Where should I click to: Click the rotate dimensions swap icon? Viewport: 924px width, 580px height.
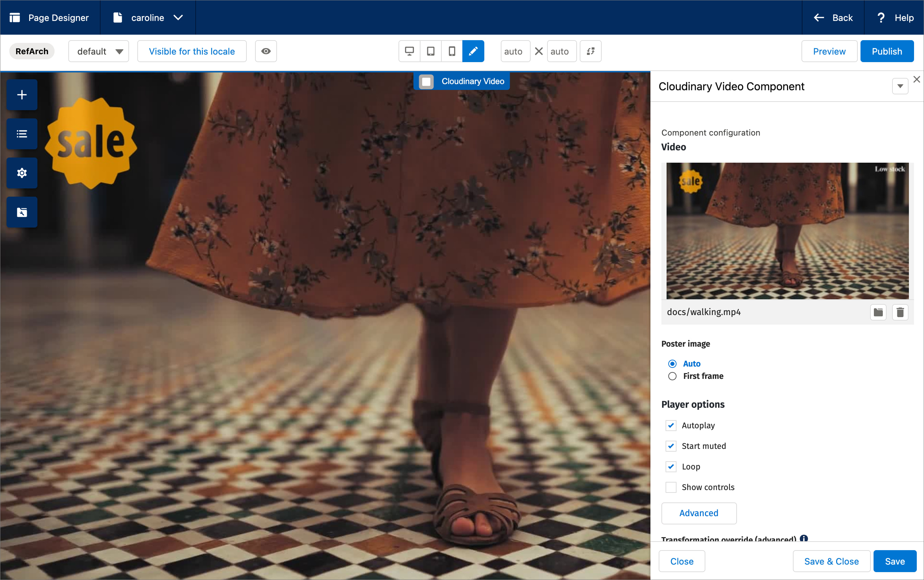(x=590, y=51)
